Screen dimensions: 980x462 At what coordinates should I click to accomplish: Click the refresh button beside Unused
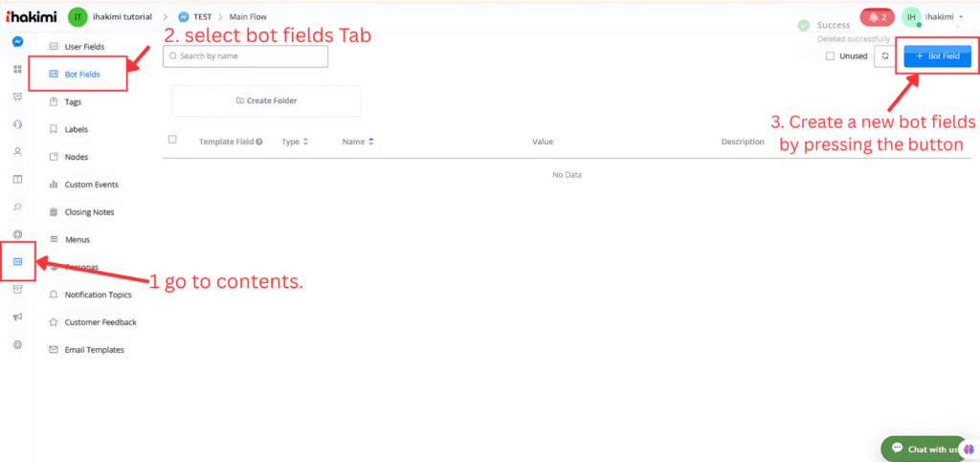pyautogui.click(x=885, y=56)
